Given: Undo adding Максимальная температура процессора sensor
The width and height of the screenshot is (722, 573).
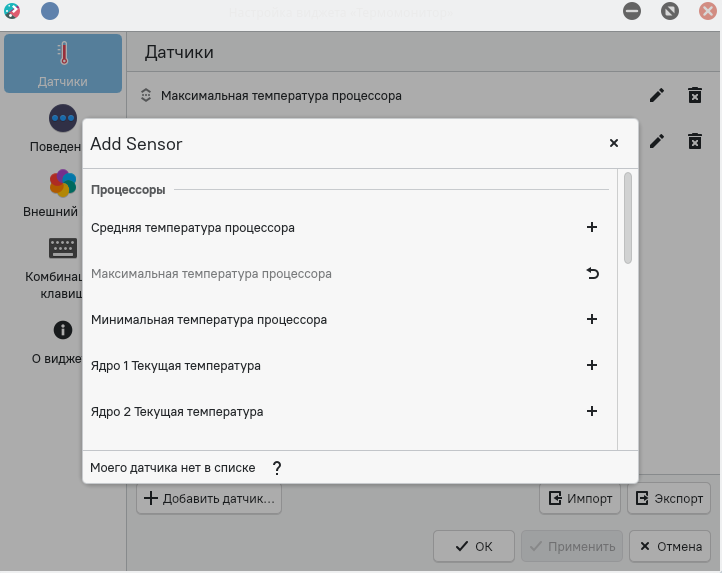Looking at the screenshot, I should [591, 273].
